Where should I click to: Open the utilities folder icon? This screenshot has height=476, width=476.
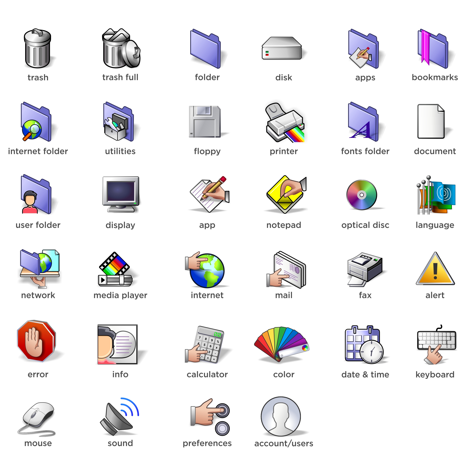point(119,122)
